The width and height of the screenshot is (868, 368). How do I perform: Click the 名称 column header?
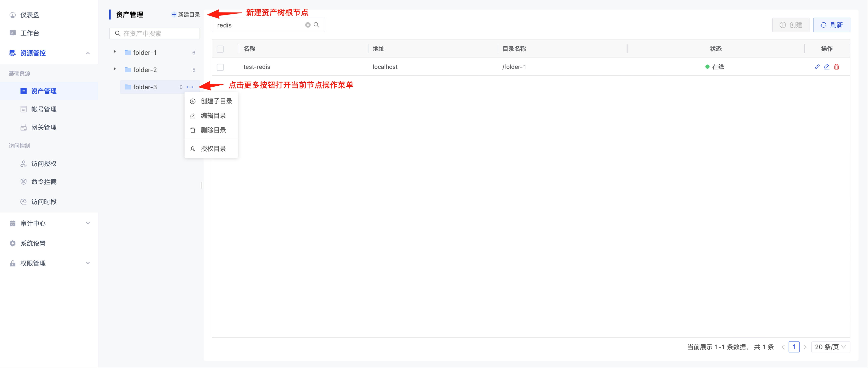point(249,49)
